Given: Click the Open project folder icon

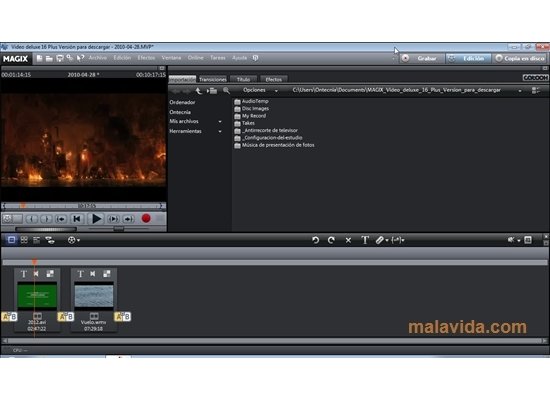Looking at the screenshot, I should (x=49, y=58).
